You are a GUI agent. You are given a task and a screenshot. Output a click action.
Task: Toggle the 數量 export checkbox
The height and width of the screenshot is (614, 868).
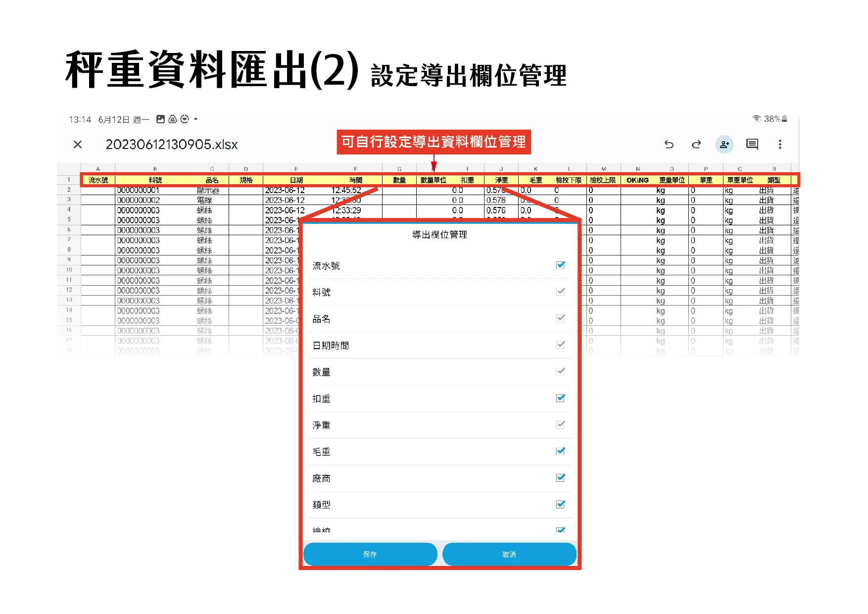click(560, 371)
